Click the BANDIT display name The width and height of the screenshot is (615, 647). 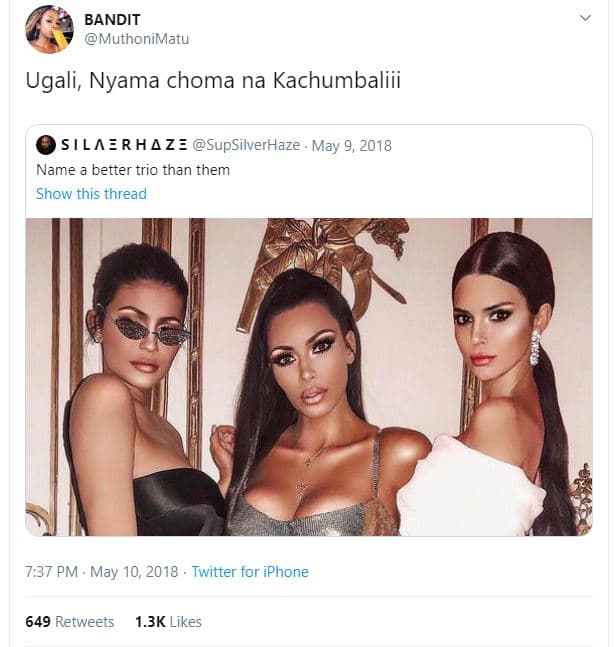pyautogui.click(x=112, y=20)
